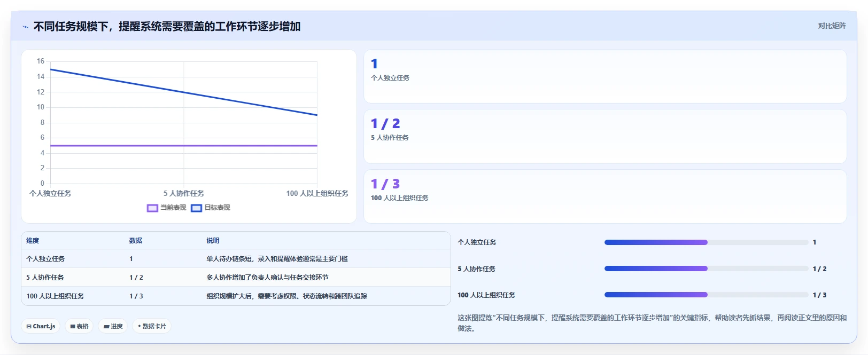This screenshot has height=355, width=868.
Task: Click the y-axis value 16 on the chart
Action: click(x=41, y=61)
